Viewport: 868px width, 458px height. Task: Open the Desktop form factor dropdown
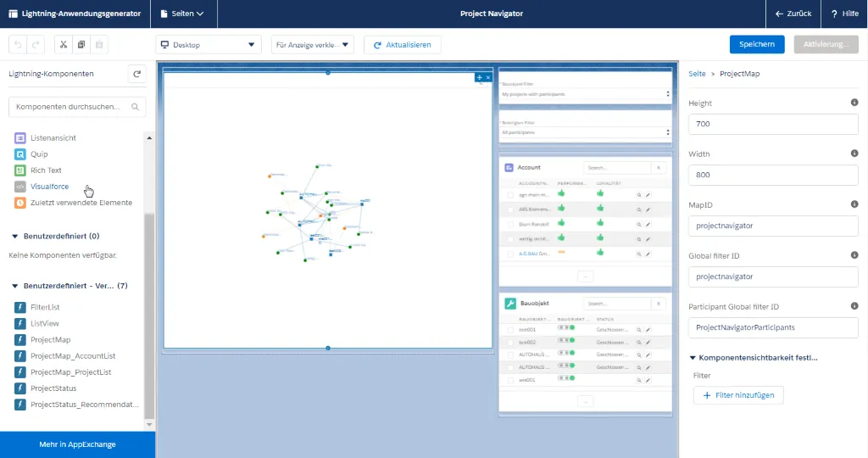point(208,45)
